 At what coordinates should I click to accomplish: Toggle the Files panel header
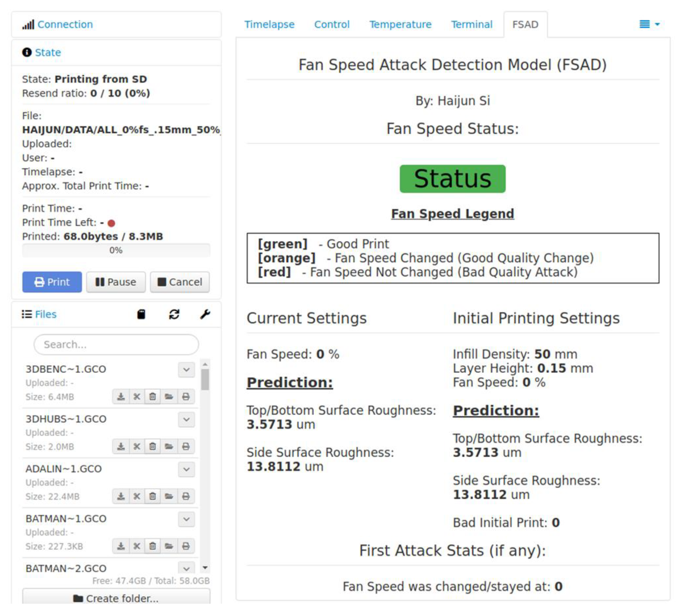[x=45, y=314]
